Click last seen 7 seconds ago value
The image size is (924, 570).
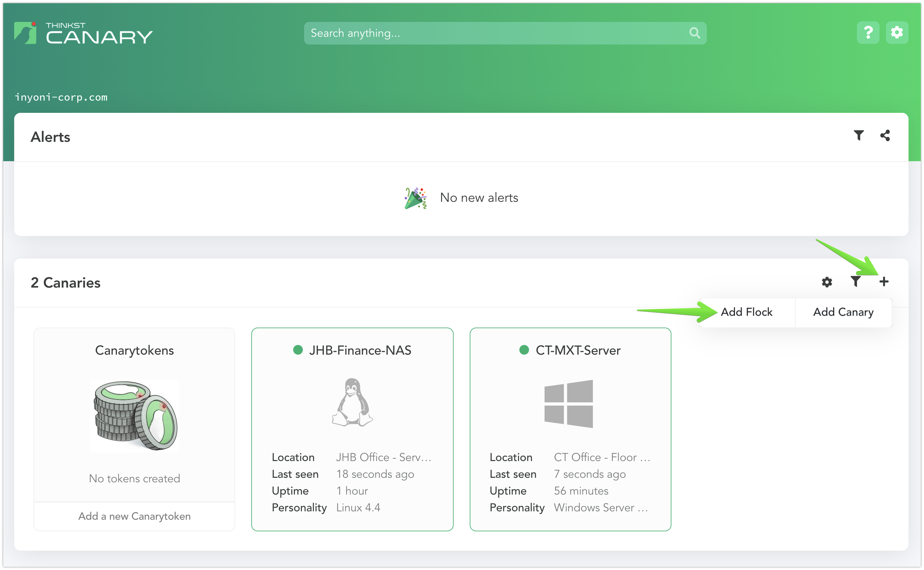point(590,474)
